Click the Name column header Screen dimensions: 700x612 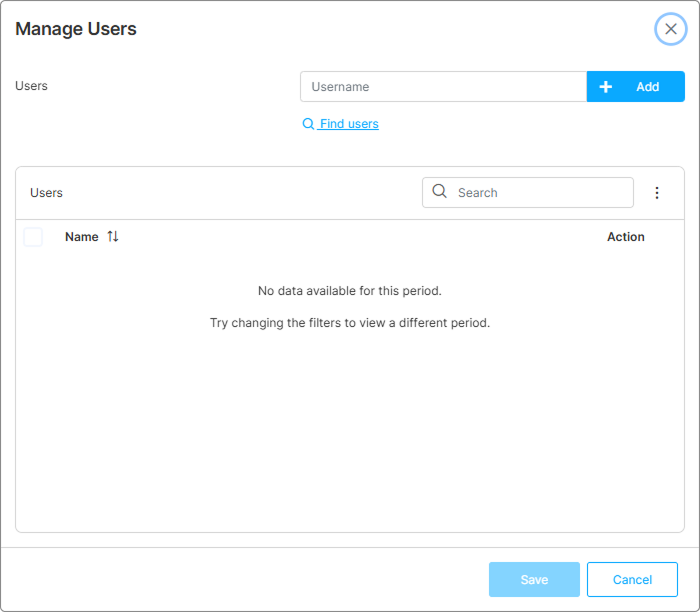click(82, 237)
